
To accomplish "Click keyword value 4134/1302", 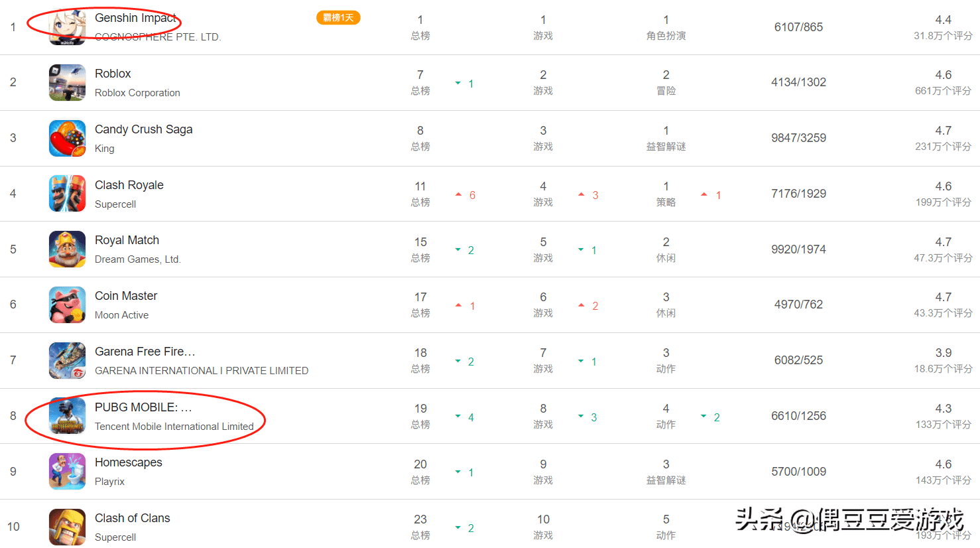I will (x=798, y=82).
